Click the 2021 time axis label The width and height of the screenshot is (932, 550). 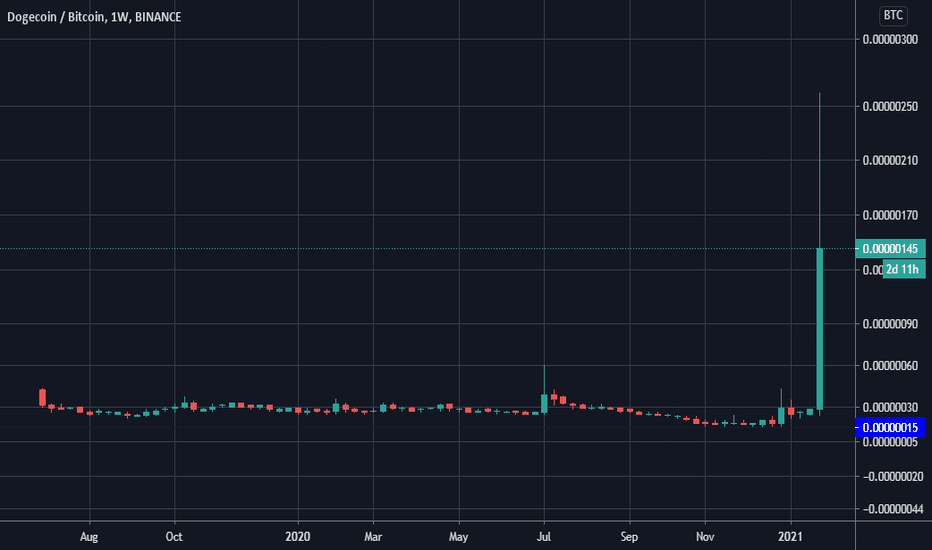pyautogui.click(x=791, y=537)
